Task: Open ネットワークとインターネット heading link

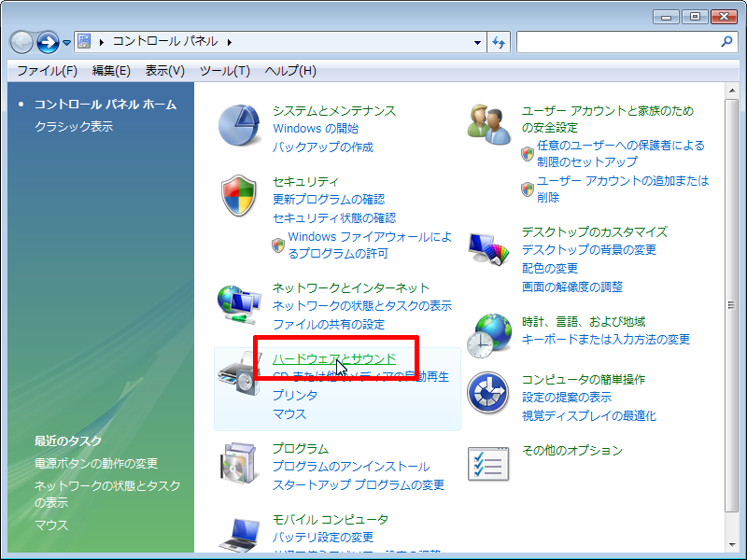Action: point(351,287)
